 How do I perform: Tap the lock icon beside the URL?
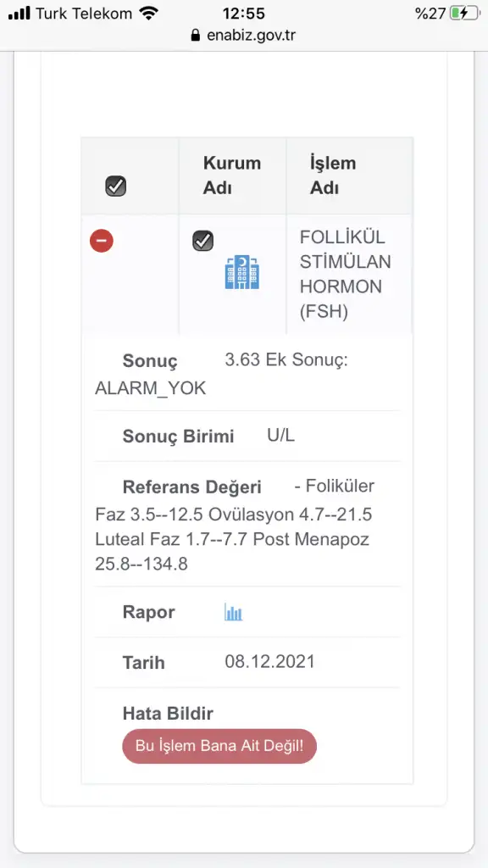pos(195,36)
